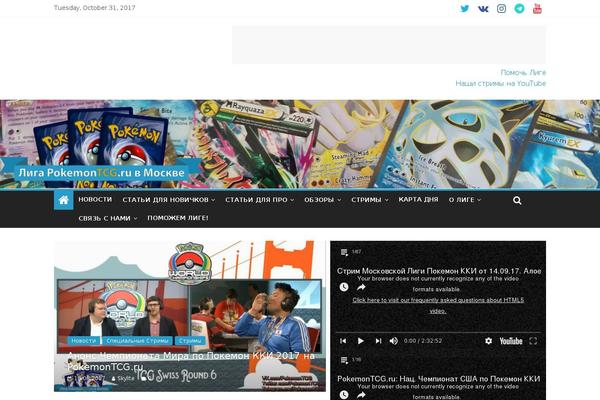
Task: Open the Поможем Лиге! menu item
Action: [178, 218]
